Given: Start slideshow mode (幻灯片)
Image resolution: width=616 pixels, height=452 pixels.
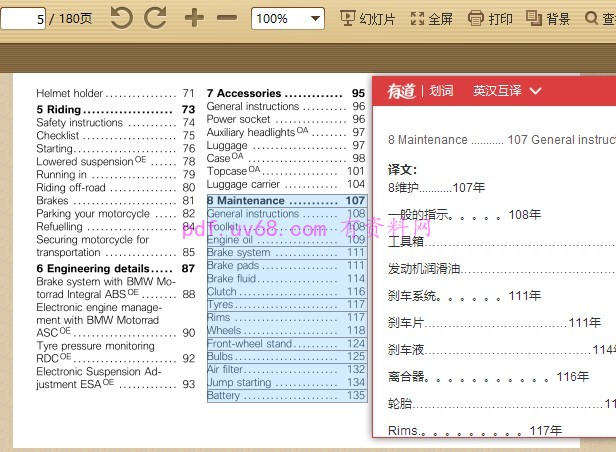Looking at the screenshot, I should click(368, 19).
